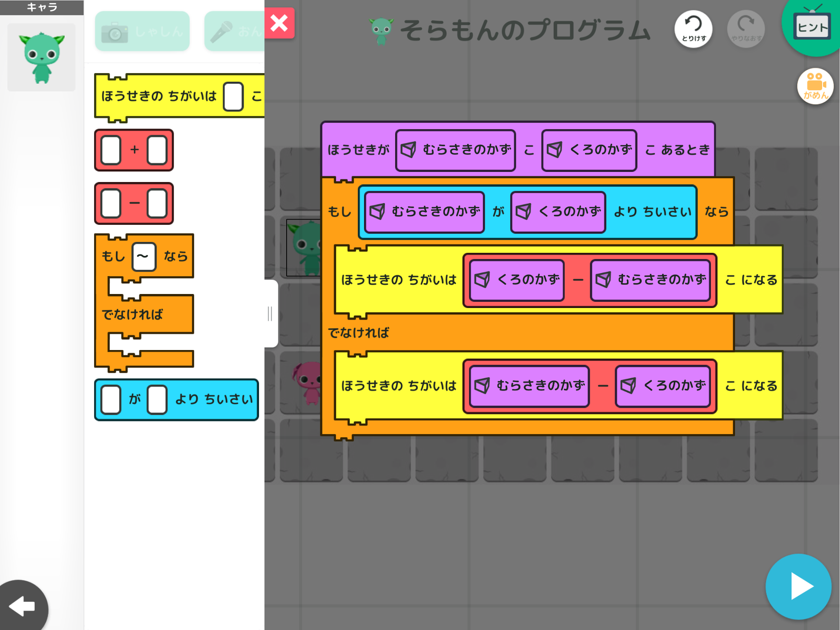
Task: Click the left empty slot of plus block
Action: point(111,150)
